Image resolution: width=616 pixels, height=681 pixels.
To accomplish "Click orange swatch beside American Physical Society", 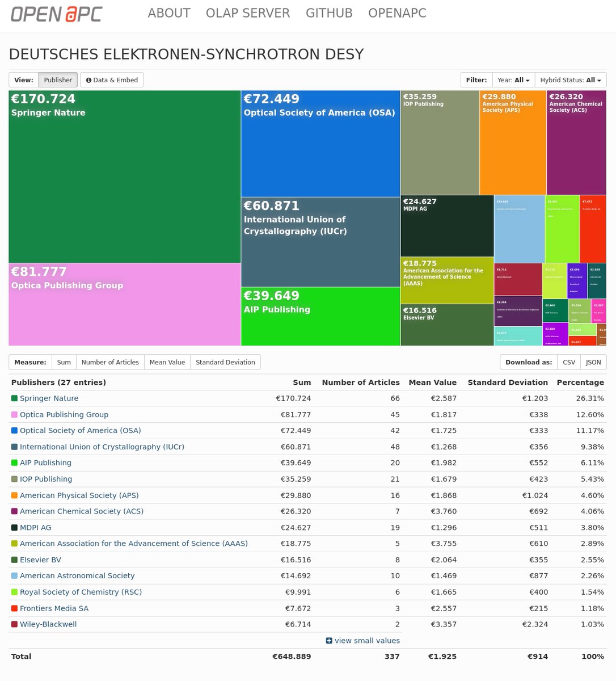I will coord(14,495).
